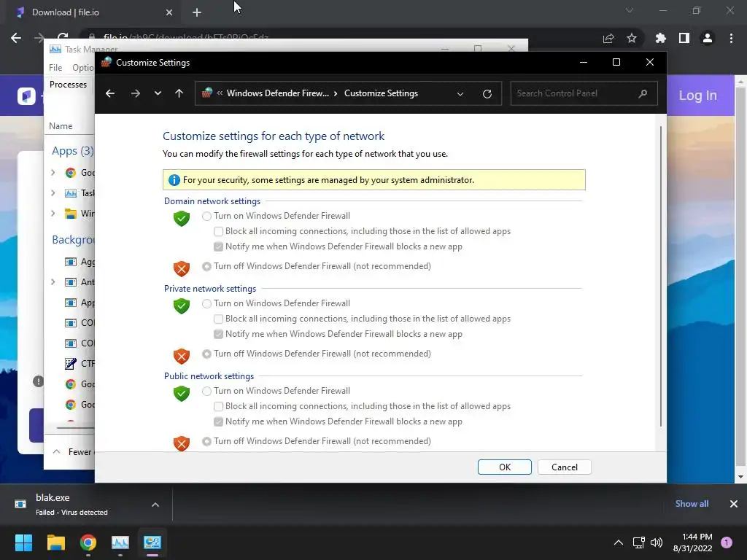Expand the Windows Explorer app row

pyautogui.click(x=53, y=214)
